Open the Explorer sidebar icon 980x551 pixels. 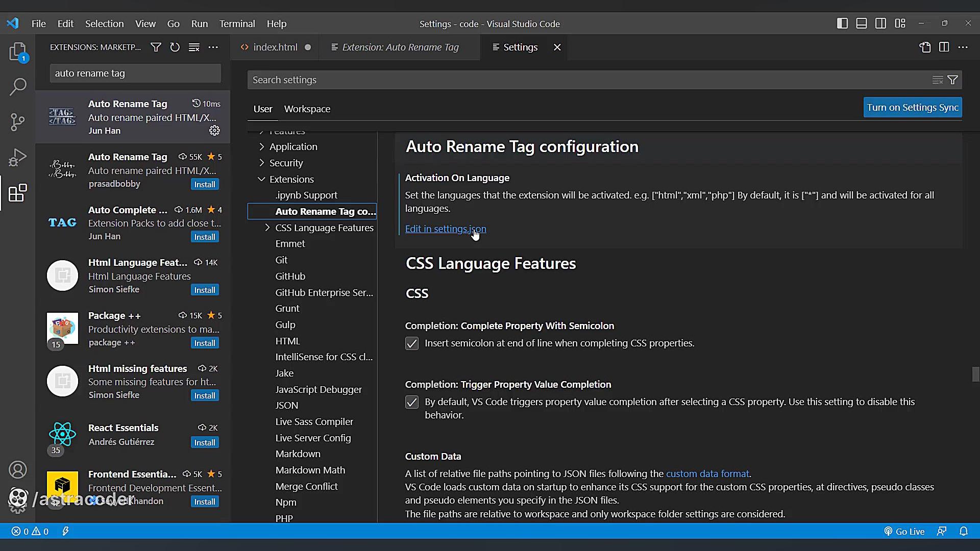pyautogui.click(x=17, y=52)
